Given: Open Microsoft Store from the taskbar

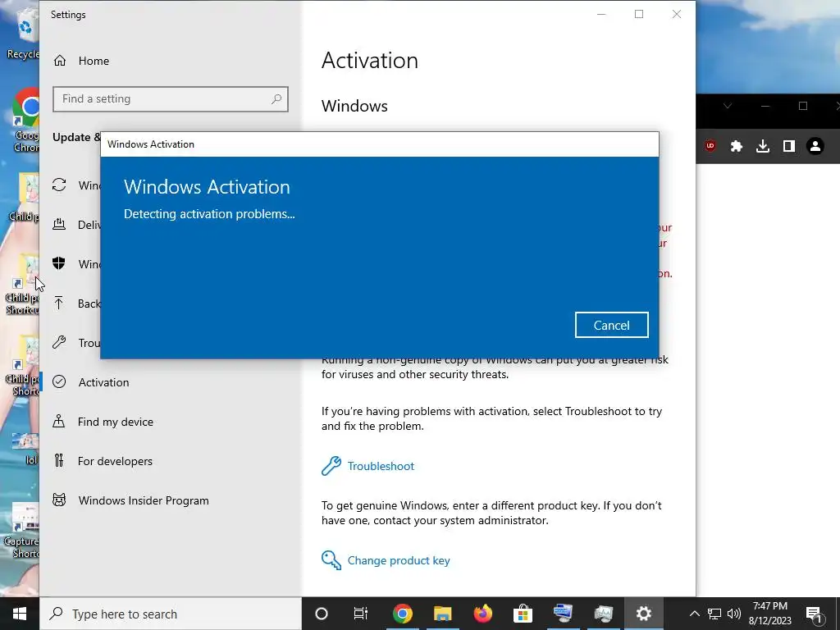Looking at the screenshot, I should pos(523,614).
